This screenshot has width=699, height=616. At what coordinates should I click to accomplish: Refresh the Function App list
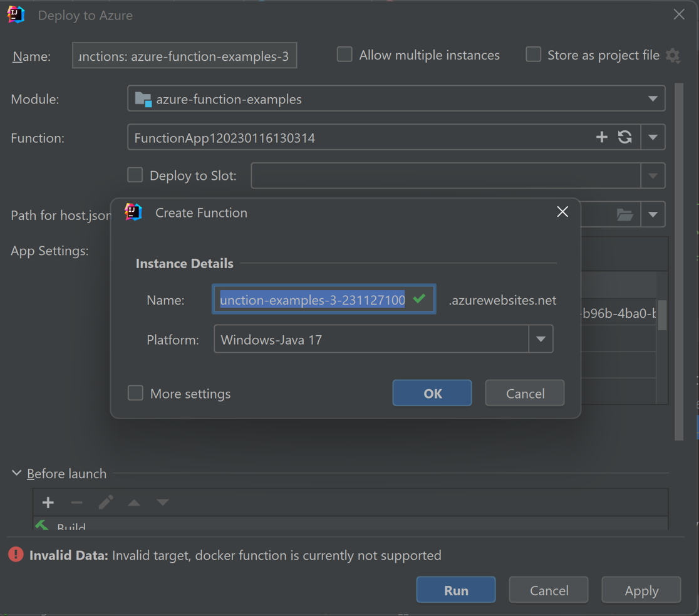pos(624,137)
